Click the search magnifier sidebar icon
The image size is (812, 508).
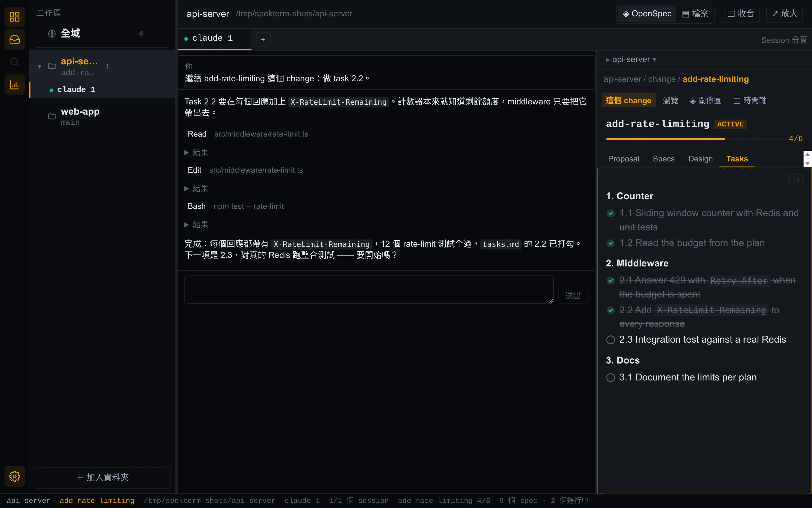point(14,62)
